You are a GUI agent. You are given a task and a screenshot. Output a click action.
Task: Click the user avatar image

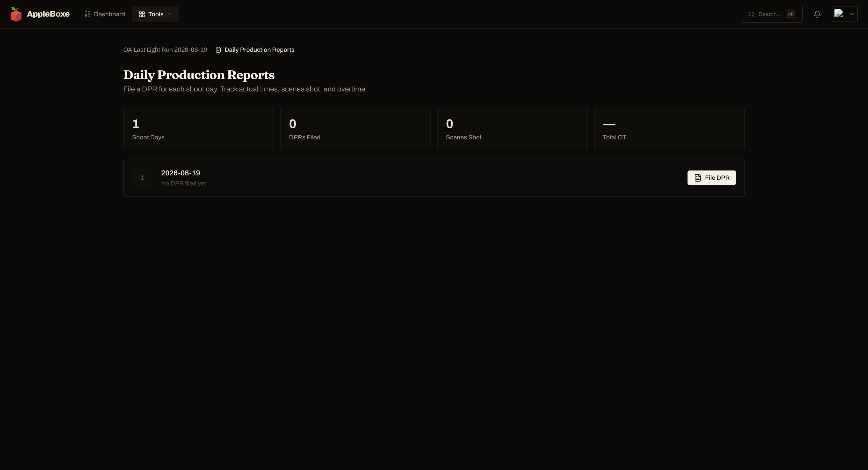point(839,14)
